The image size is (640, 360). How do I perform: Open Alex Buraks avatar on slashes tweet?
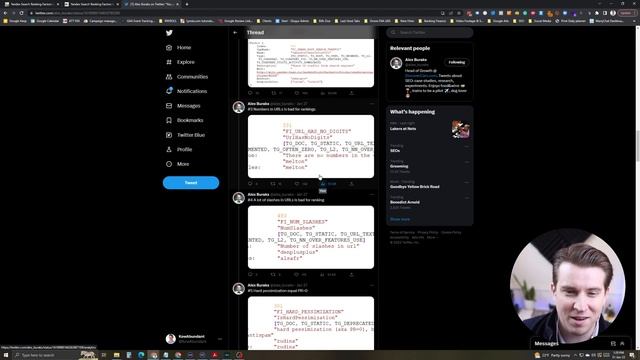(x=239, y=198)
